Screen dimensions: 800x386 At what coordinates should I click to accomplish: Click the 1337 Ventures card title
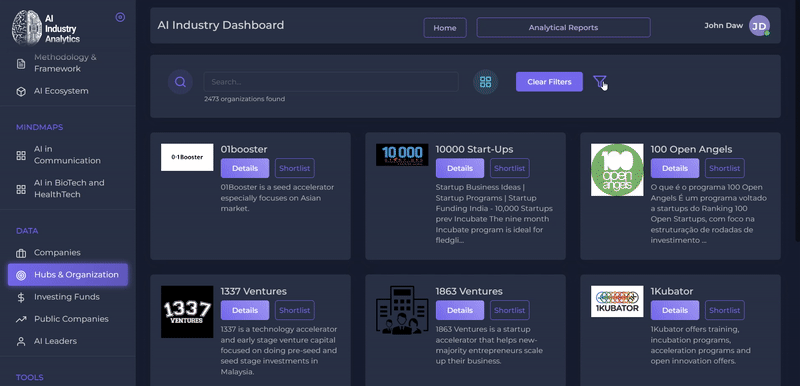click(254, 291)
